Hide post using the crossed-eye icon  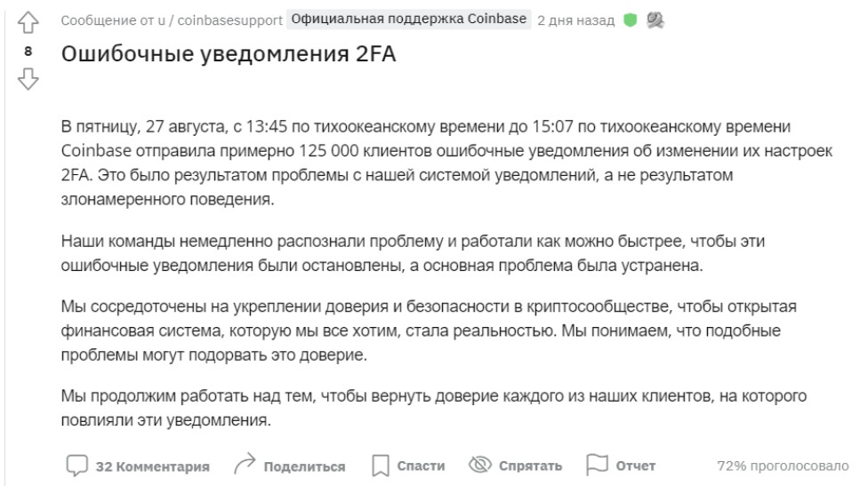pyautogui.click(x=480, y=466)
